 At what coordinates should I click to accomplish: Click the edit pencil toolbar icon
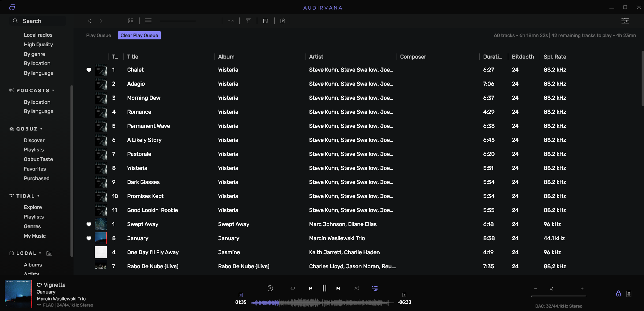click(282, 21)
